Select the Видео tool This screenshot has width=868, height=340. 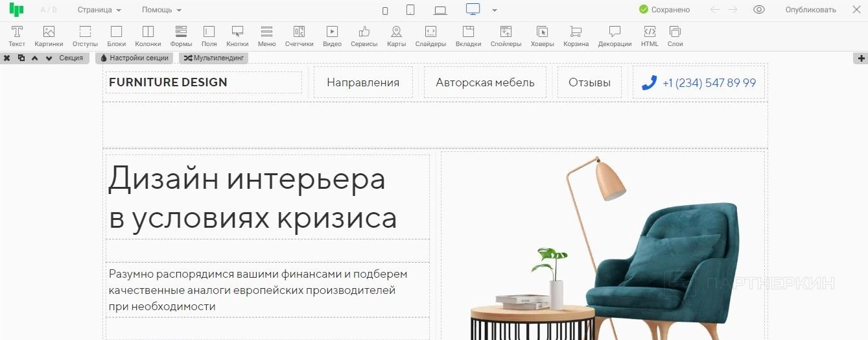332,36
